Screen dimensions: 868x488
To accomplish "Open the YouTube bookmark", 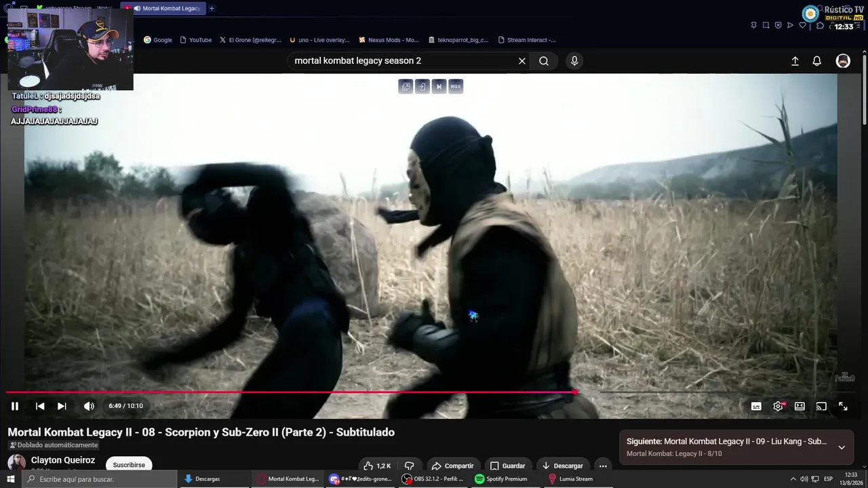I will pos(196,40).
